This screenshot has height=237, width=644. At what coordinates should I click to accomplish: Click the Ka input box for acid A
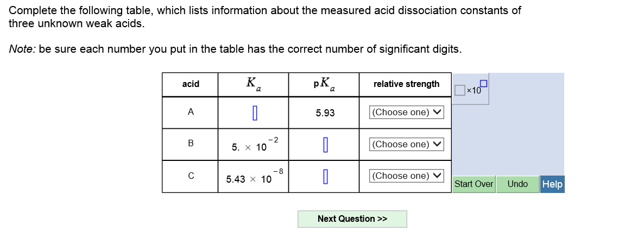[x=254, y=113]
